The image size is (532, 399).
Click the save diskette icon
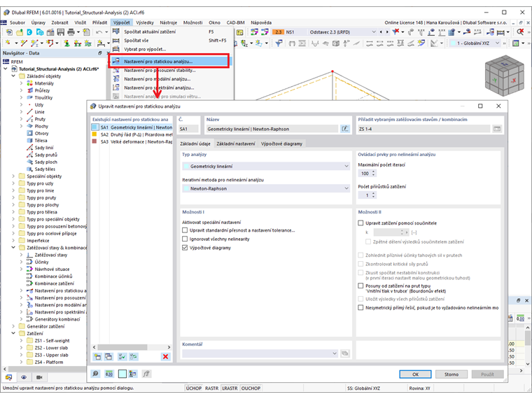[61, 32]
